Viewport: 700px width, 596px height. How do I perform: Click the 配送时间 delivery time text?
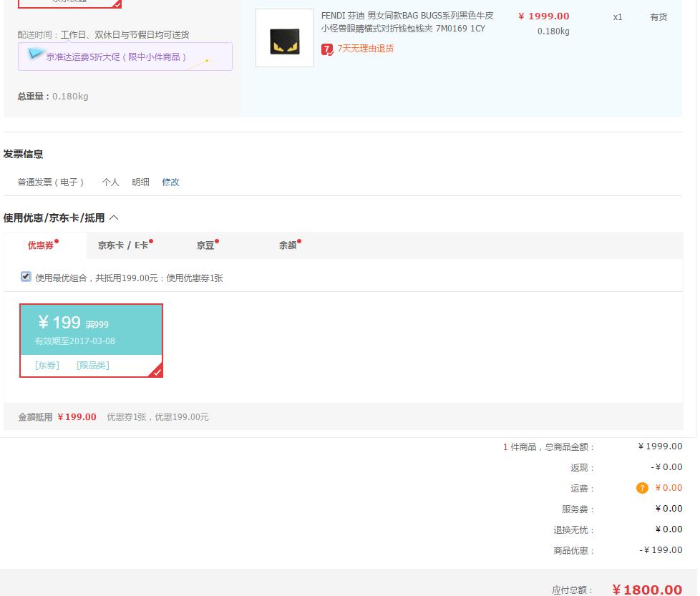pyautogui.click(x=103, y=35)
